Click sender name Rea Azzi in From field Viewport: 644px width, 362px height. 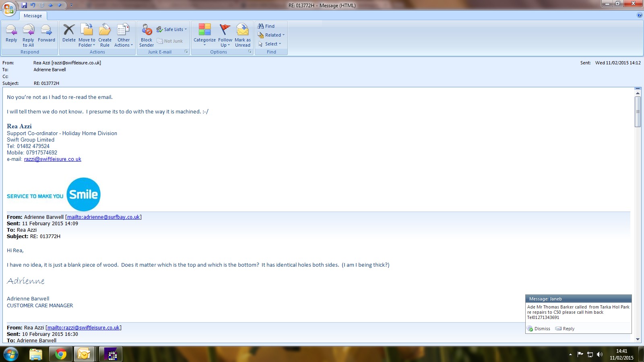click(x=67, y=63)
